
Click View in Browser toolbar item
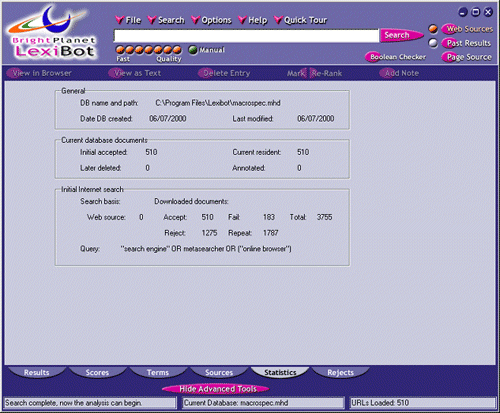pos(40,73)
